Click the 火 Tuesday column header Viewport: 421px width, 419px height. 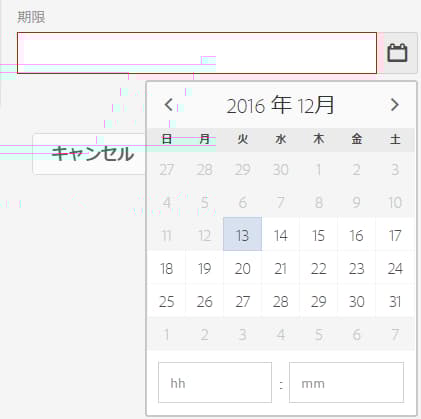click(242, 139)
